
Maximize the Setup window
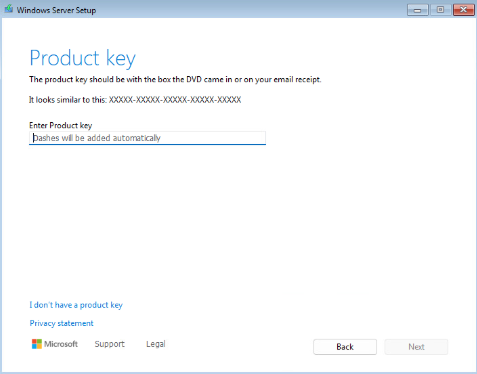[x=440, y=10]
